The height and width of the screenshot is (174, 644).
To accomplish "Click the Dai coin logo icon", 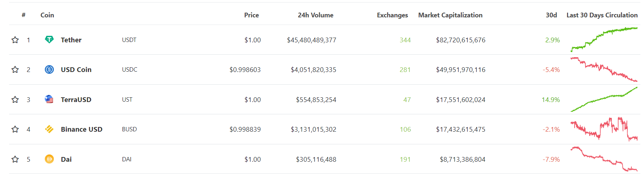I will click(49, 159).
